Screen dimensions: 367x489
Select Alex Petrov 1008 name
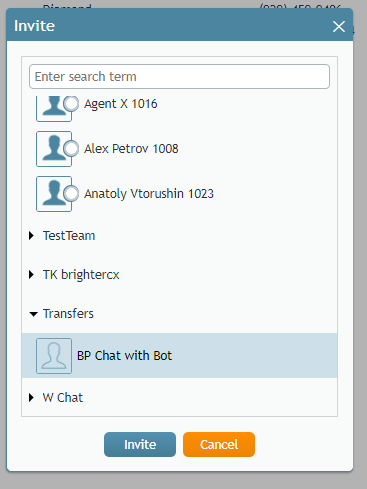click(x=131, y=149)
